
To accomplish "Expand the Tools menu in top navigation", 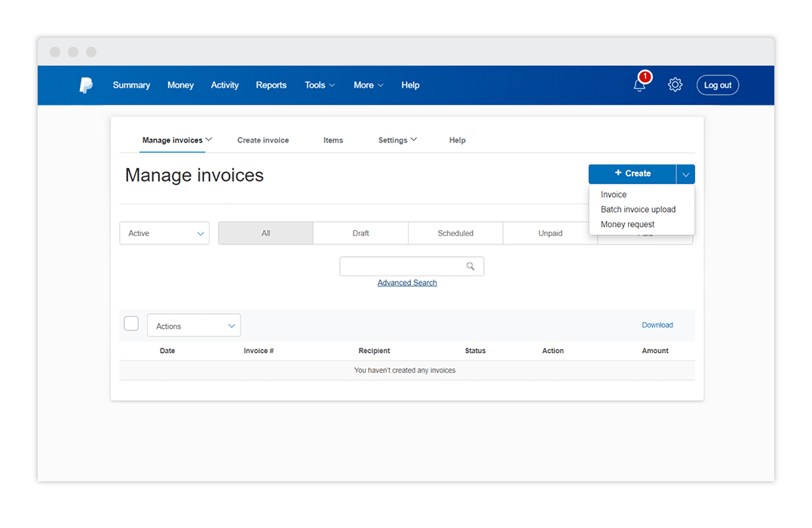I will click(320, 85).
